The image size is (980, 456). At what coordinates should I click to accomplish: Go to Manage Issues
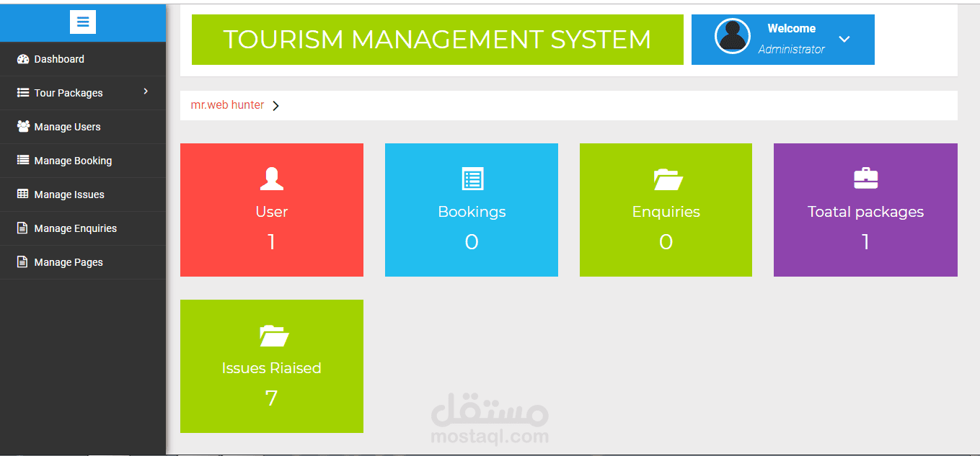[x=83, y=195]
